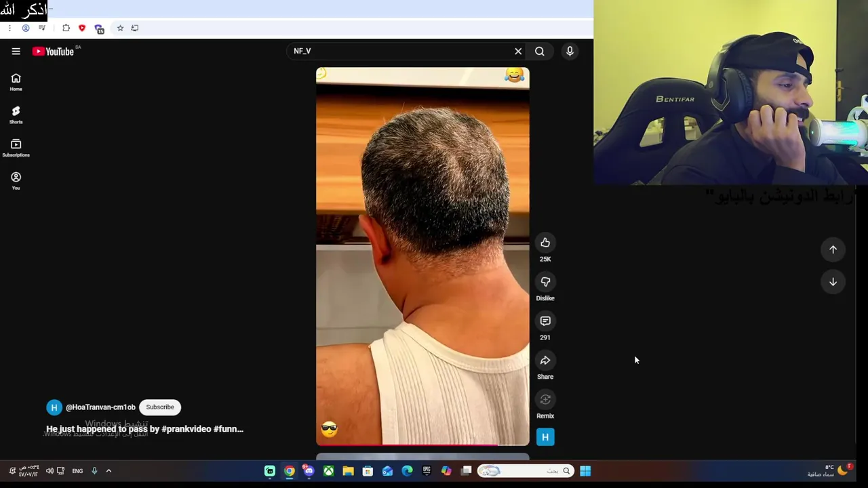Open Copilot from taskbar

(446, 471)
